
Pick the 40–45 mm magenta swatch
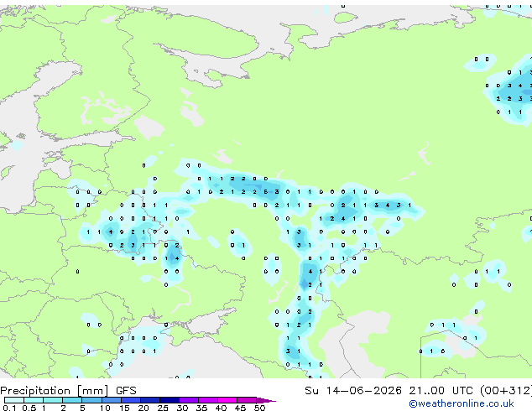227,400
